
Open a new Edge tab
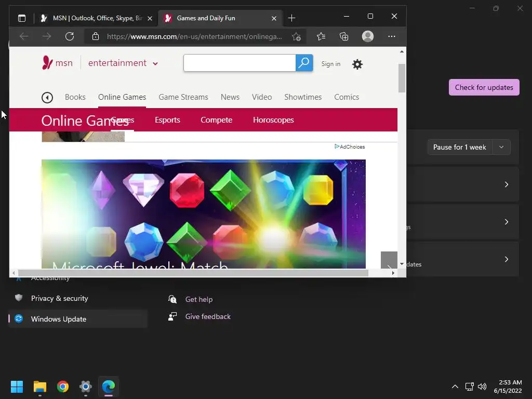pyautogui.click(x=291, y=18)
